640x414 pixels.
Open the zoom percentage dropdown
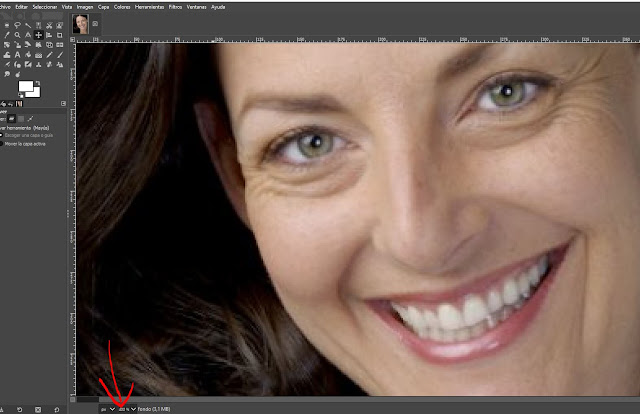coord(133,409)
